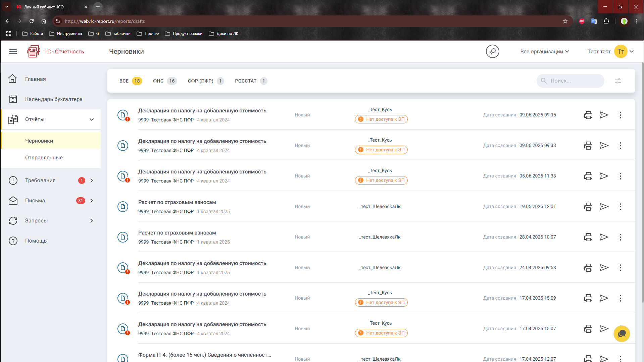Print the draft created 24.04.2025 09:58
Screen dimensions: 644x362
(x=588, y=268)
